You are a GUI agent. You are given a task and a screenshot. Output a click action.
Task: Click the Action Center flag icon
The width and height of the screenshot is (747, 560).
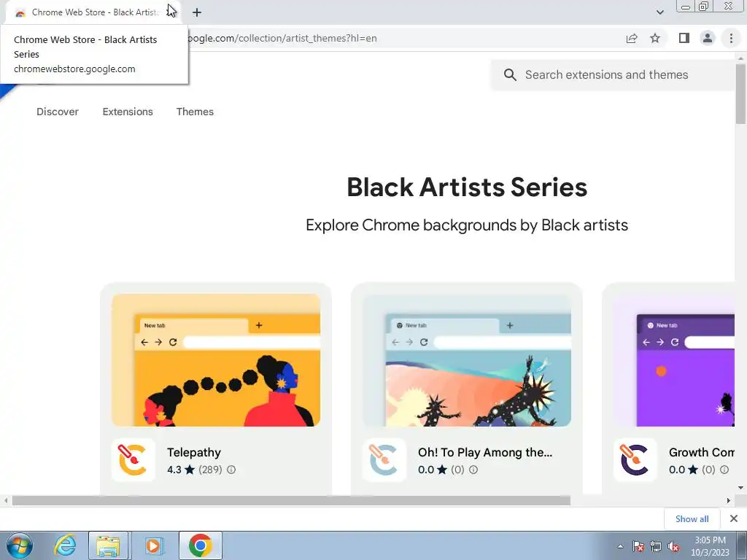[x=638, y=547]
